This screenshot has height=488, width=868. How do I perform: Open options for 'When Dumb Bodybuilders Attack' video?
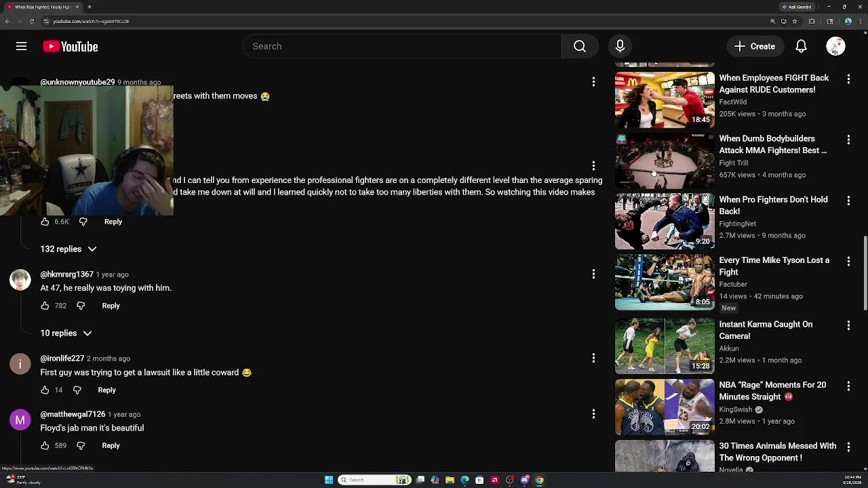[x=848, y=140]
